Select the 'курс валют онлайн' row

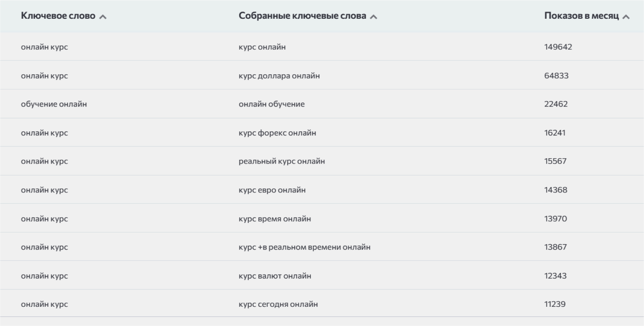click(x=272, y=275)
